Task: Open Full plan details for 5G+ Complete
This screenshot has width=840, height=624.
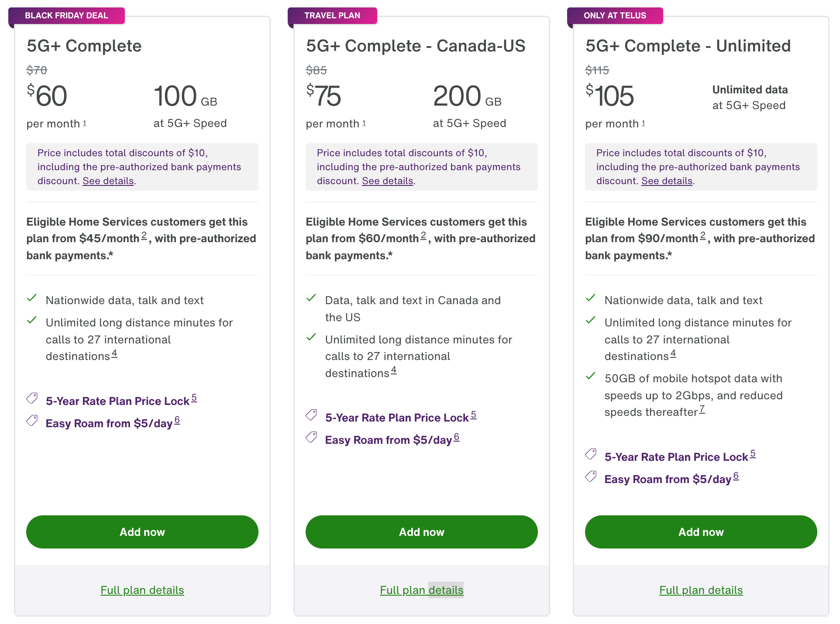Action: [x=142, y=590]
